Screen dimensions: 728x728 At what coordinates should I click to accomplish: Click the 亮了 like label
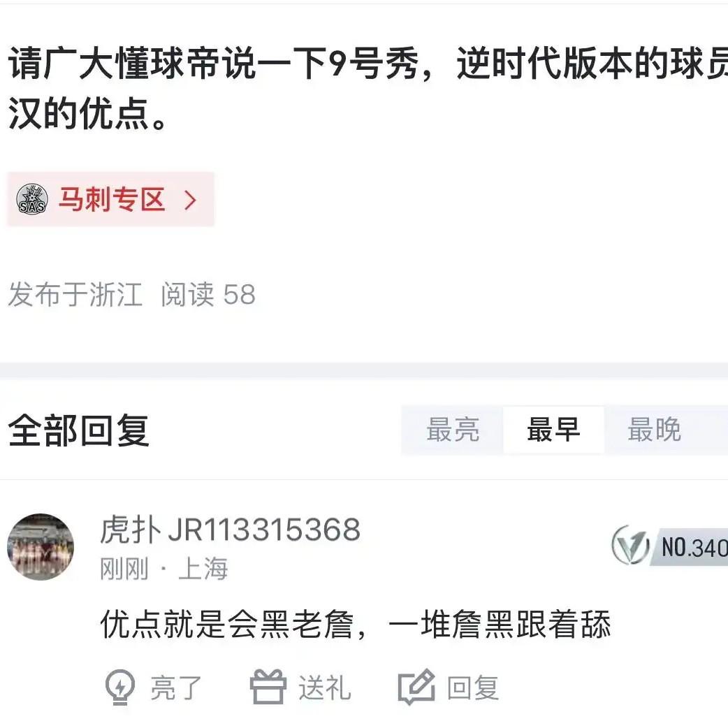click(176, 687)
